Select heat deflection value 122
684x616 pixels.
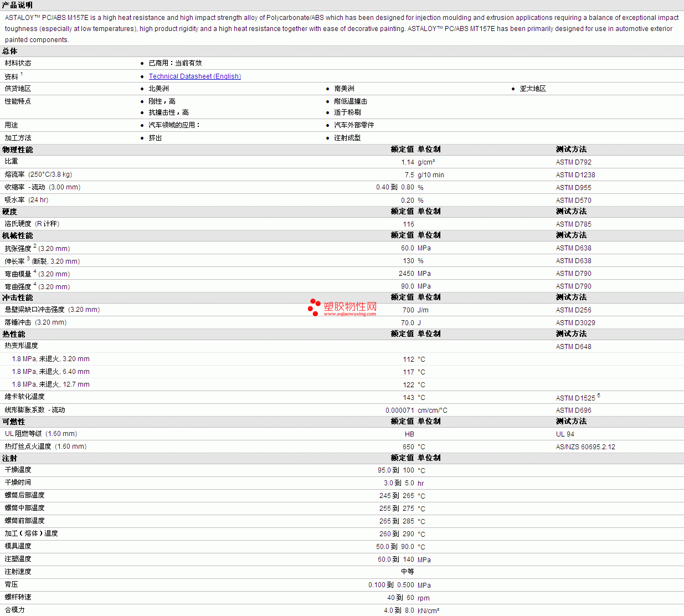409,385
